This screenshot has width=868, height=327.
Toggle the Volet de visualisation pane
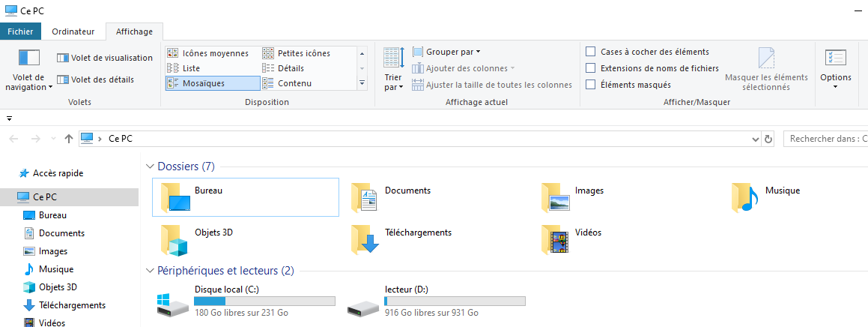click(105, 58)
